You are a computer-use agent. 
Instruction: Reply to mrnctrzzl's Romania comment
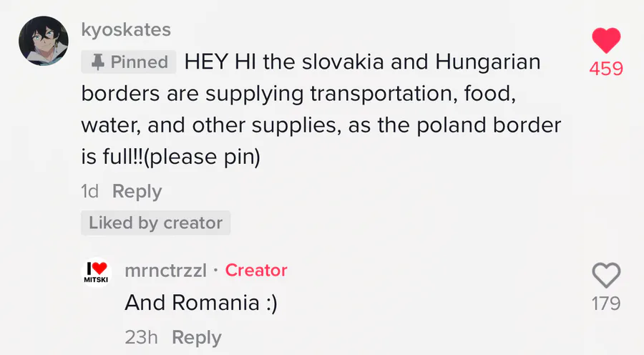pyautogui.click(x=197, y=337)
